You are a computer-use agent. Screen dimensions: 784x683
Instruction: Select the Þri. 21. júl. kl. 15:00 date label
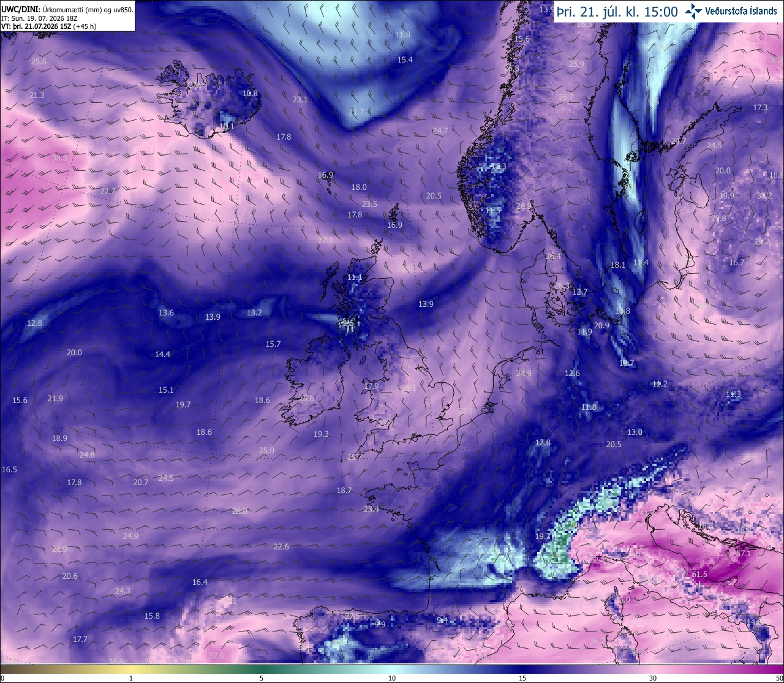(617, 12)
